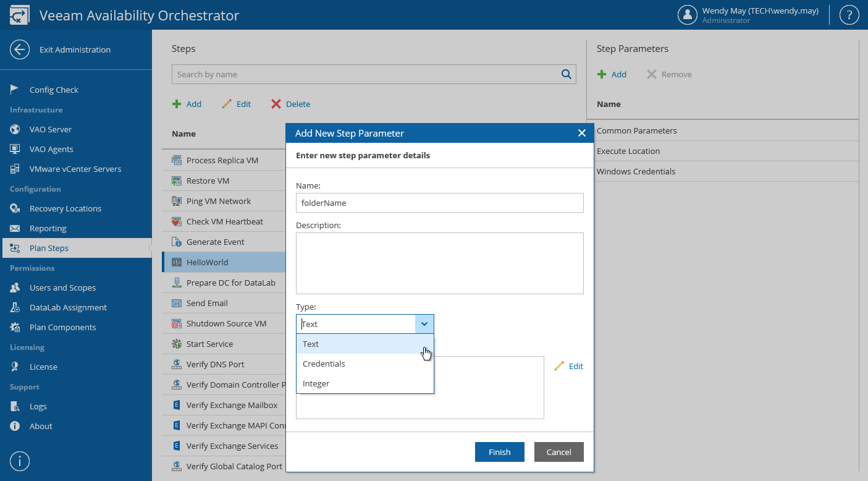This screenshot has width=868, height=481.
Task: Click Exit Administration
Action: click(x=75, y=49)
